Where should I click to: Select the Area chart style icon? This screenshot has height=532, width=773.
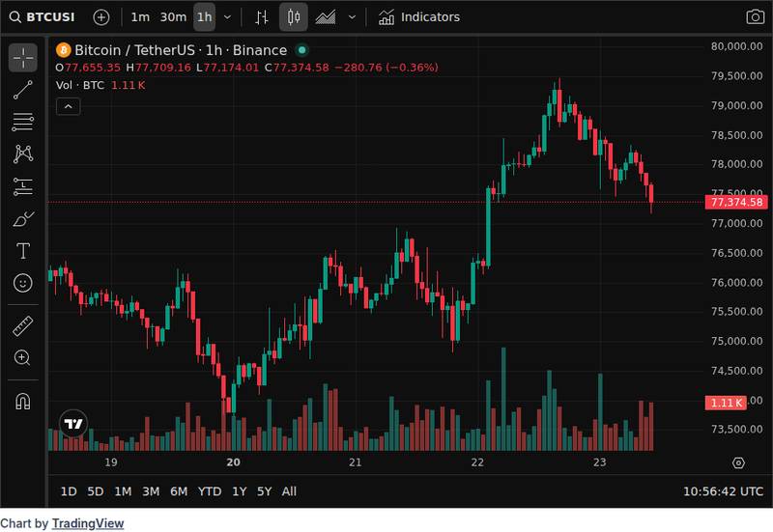coord(326,17)
